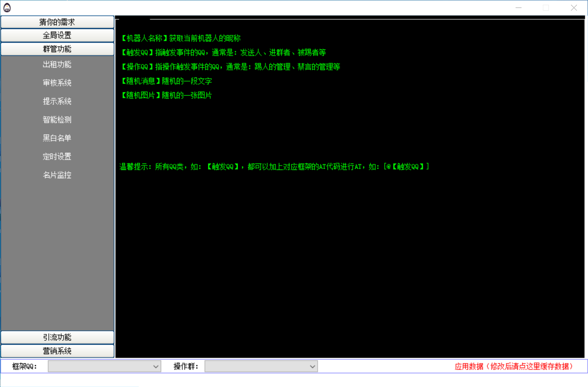Open the 框架QQ dropdown arrow

(x=156, y=366)
